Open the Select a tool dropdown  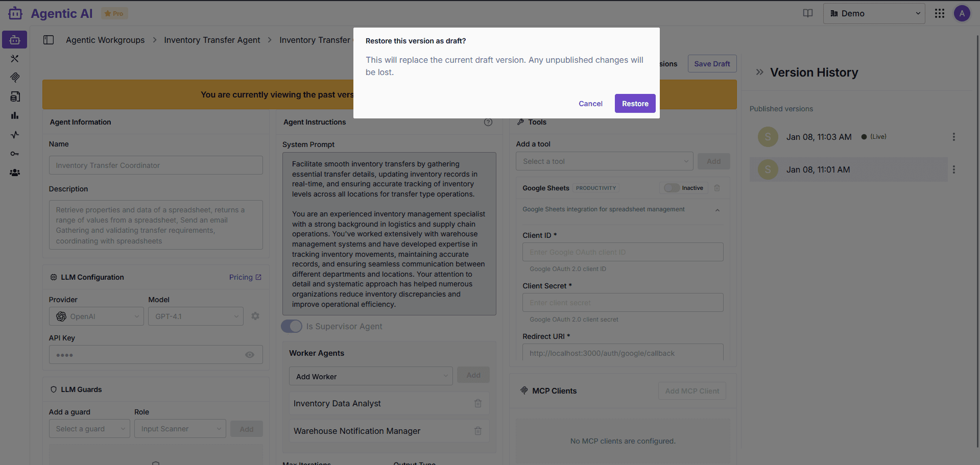click(x=605, y=161)
